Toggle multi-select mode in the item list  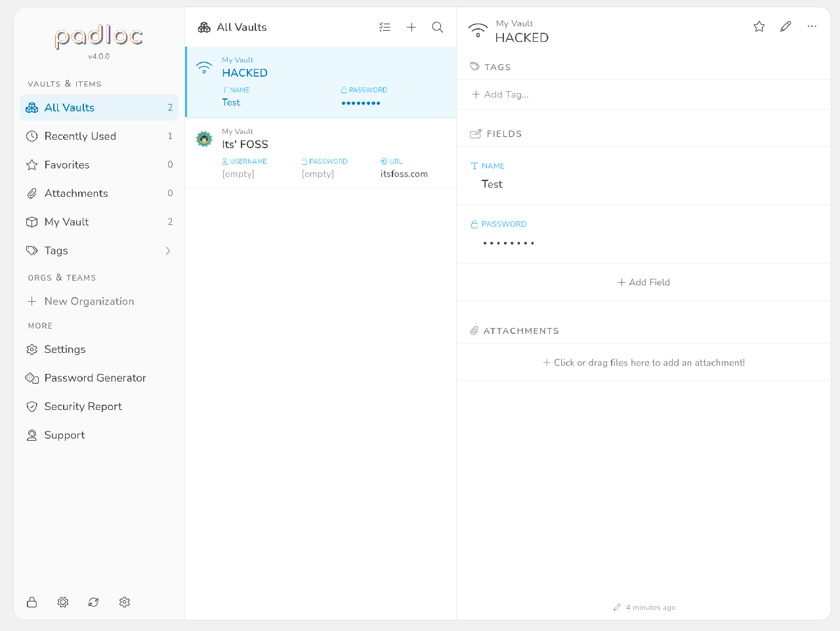(385, 28)
